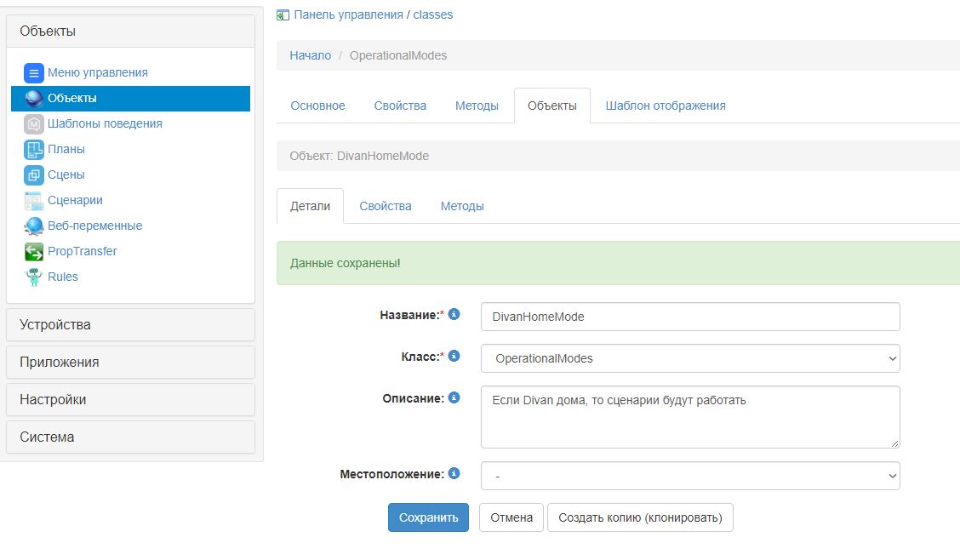Click the Rules robot icon
This screenshot has height=560, width=960.
(34, 277)
